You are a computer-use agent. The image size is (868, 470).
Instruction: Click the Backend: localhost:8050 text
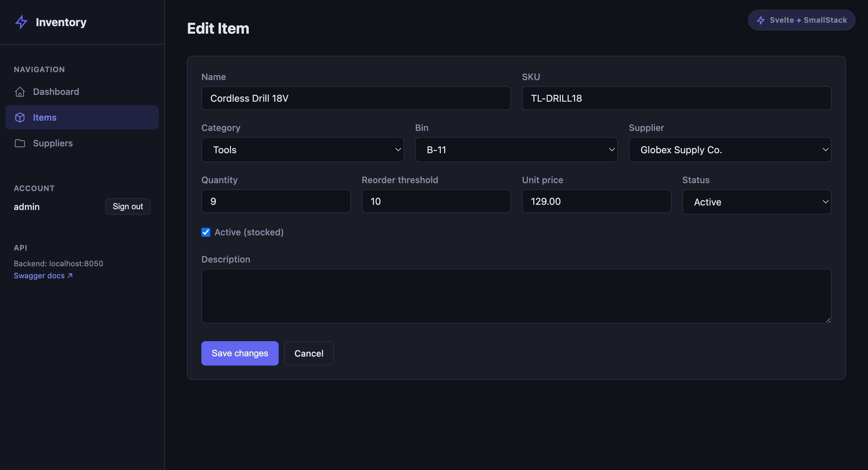point(58,264)
